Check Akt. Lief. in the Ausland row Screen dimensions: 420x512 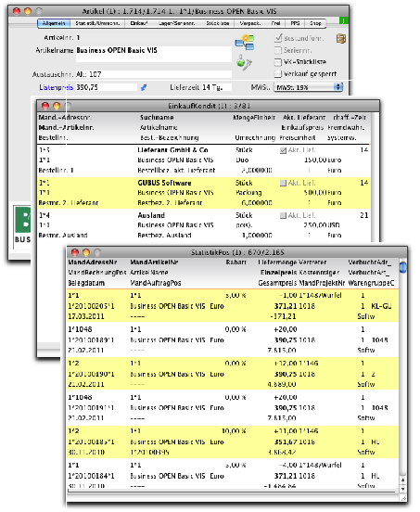click(284, 215)
